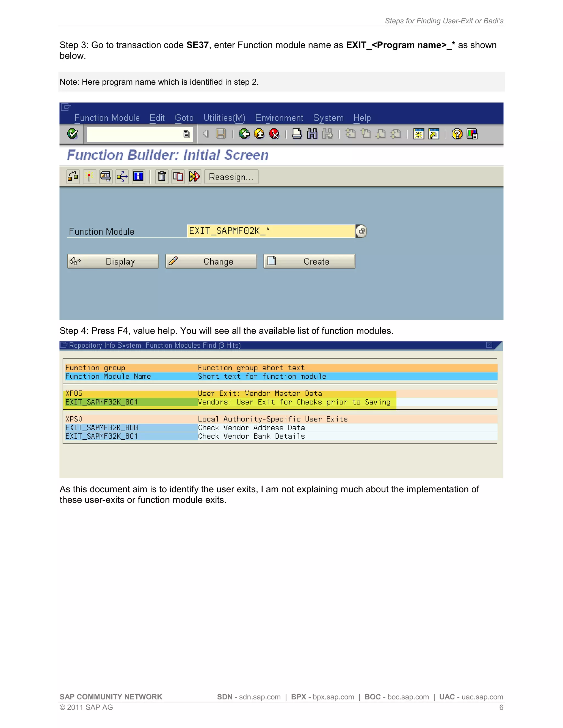Screen dimensions: 563x728
Task: Click the Previous Page icon
Action: pos(366,134)
